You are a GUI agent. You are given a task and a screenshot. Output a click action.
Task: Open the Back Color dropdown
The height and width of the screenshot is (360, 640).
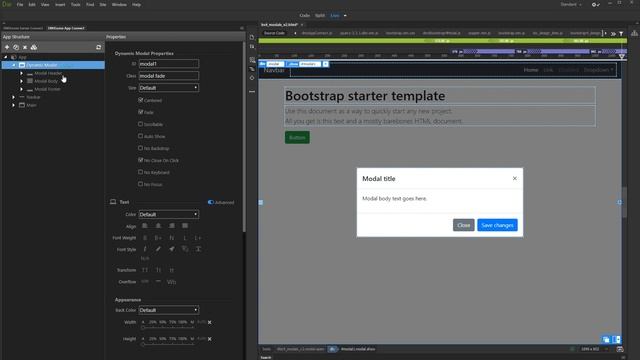[169, 310]
